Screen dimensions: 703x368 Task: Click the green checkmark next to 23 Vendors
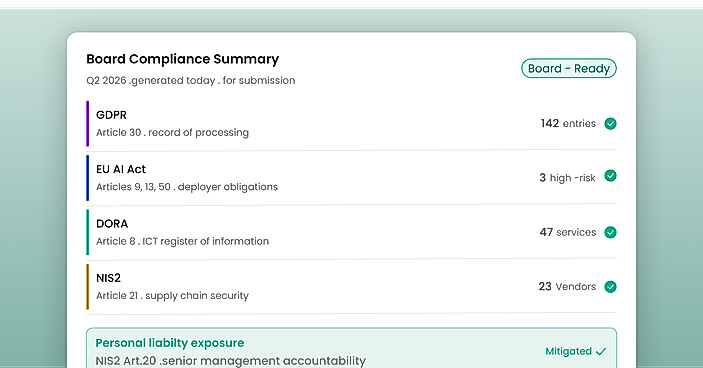click(x=610, y=286)
